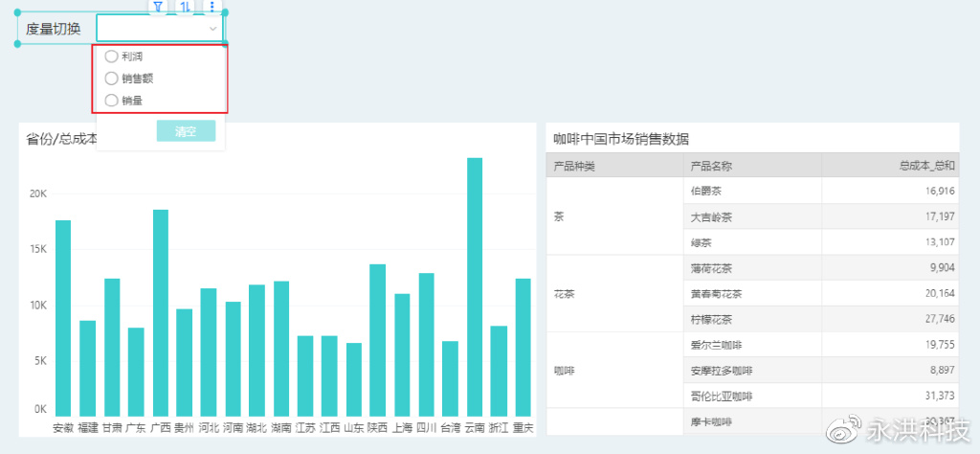Click the 16,916 value cell
The width and height of the screenshot is (980, 454).
coord(890,191)
